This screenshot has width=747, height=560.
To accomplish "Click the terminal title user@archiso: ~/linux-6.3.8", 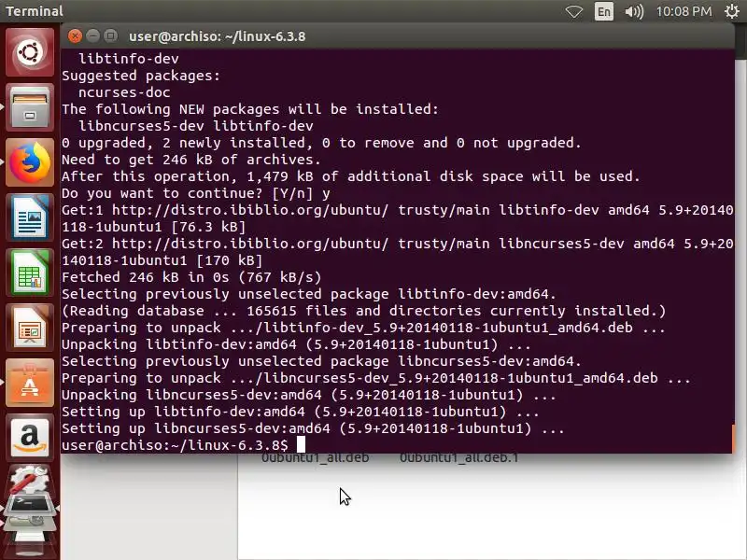I will [218, 36].
